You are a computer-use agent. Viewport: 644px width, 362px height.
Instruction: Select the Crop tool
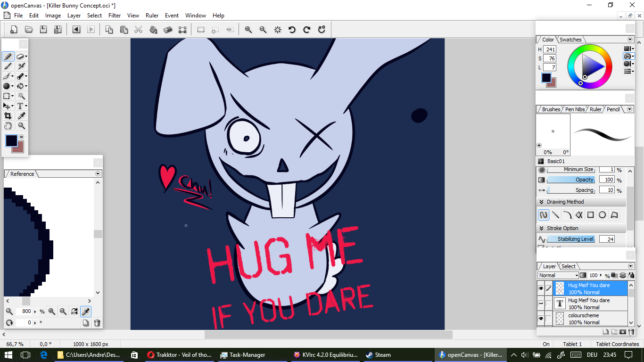pos(8,116)
